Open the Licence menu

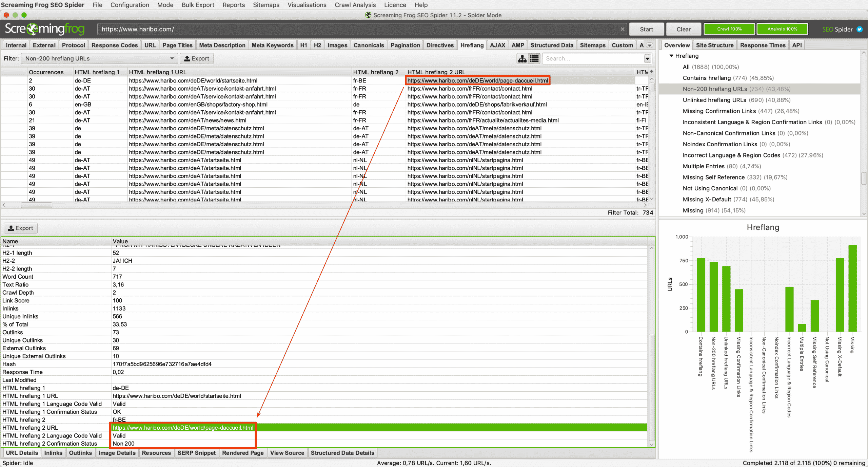click(395, 5)
